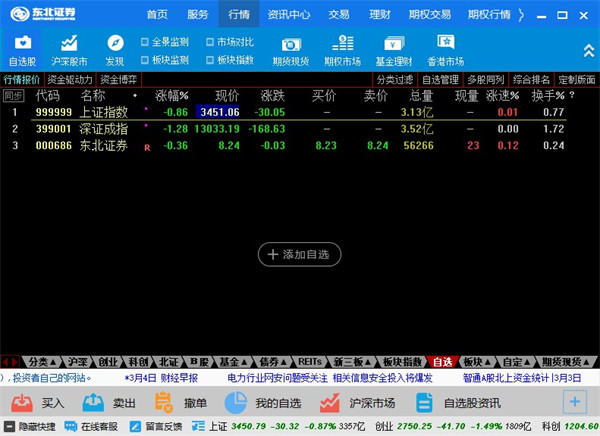Collapse the toolbar with up chevron
This screenshot has width=600, height=436.
(x=588, y=50)
